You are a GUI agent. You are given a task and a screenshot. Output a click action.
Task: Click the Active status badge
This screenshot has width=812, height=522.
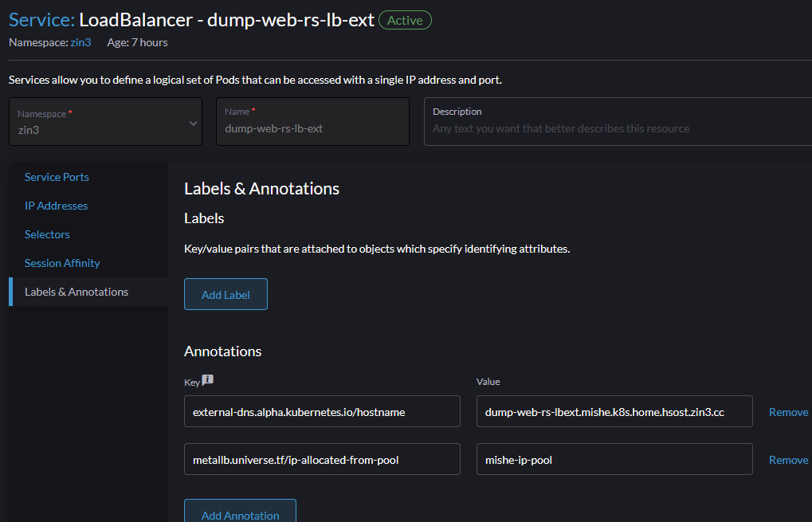(405, 20)
